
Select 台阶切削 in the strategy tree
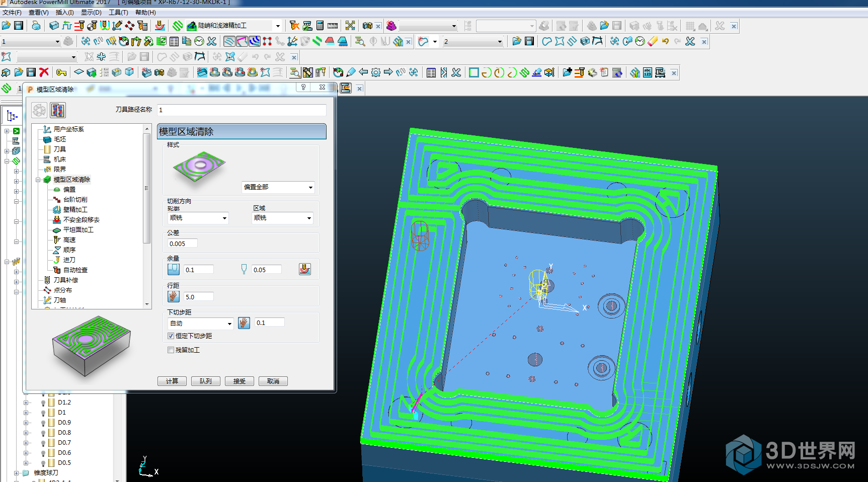(x=75, y=200)
